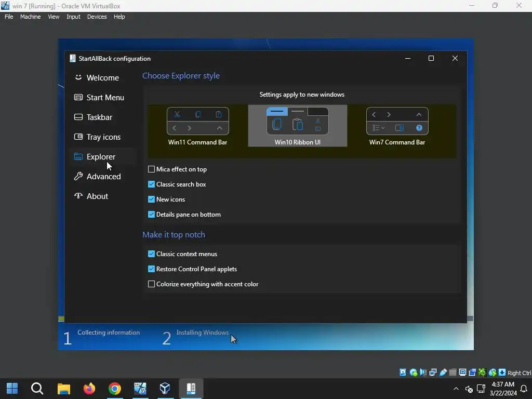Minimize the StartAllBack configuration window
The width and height of the screenshot is (532, 399).
(408, 58)
